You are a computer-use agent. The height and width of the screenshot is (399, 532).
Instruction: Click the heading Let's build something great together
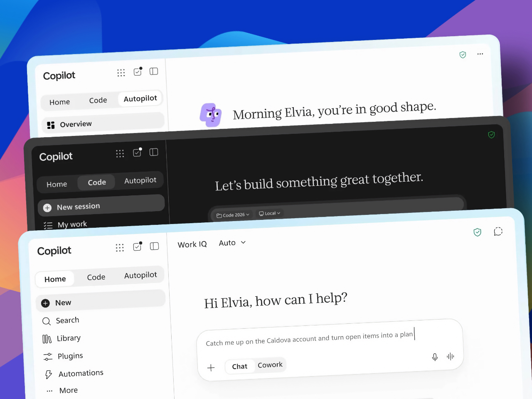319,182
